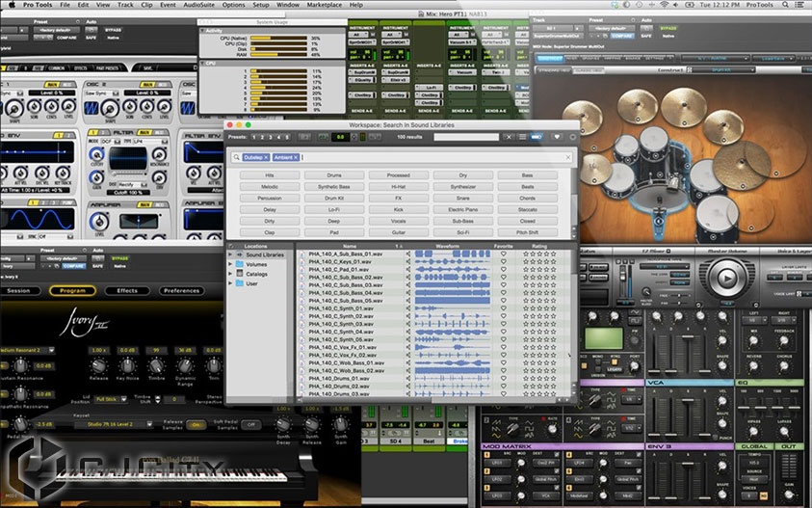Image resolution: width=812 pixels, height=508 pixels.
Task: Filter by the Synthetic Bass tag
Action: 334,186
